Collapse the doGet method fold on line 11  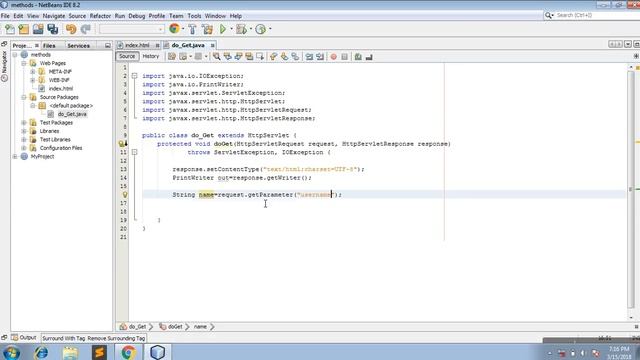[x=134, y=152]
